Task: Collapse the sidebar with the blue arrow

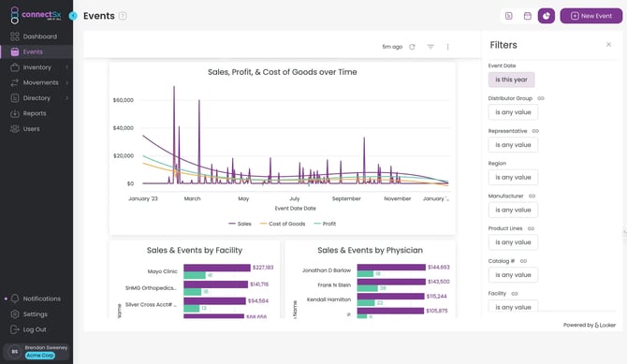Action: click(73, 16)
